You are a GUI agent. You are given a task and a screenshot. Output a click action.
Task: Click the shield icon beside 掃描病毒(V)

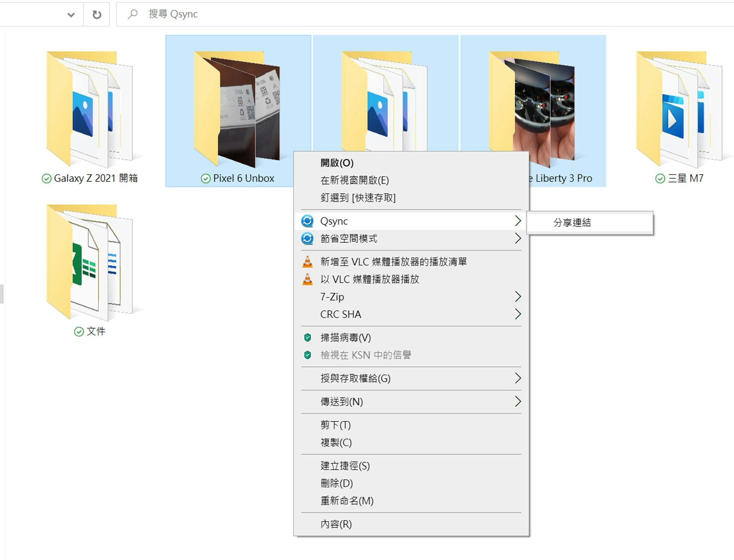(308, 338)
